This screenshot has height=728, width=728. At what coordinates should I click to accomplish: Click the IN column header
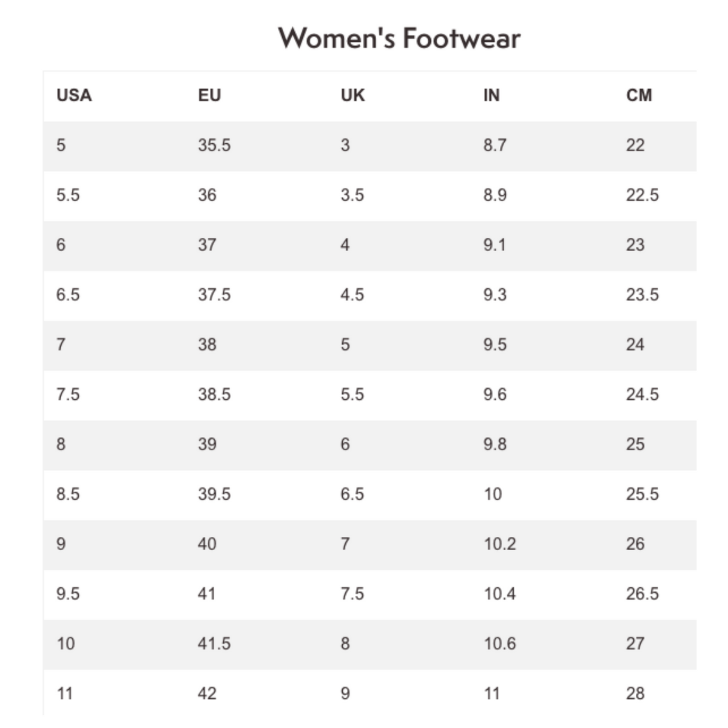[x=491, y=95]
